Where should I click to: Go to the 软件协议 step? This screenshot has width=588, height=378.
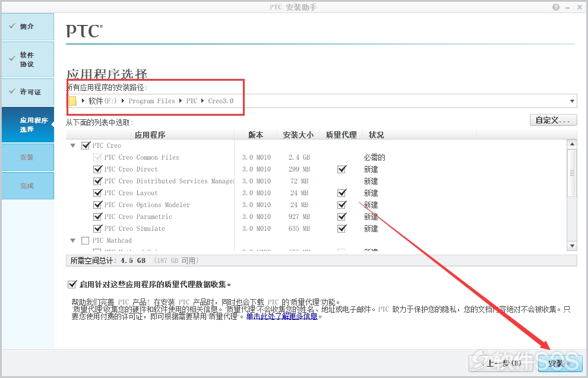point(28,59)
